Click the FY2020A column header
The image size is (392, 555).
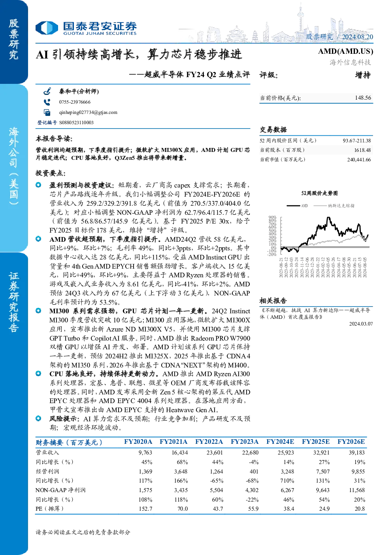(x=138, y=442)
